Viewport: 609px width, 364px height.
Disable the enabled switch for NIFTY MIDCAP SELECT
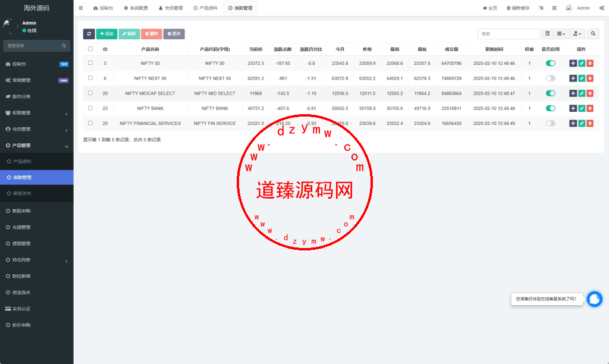550,93
